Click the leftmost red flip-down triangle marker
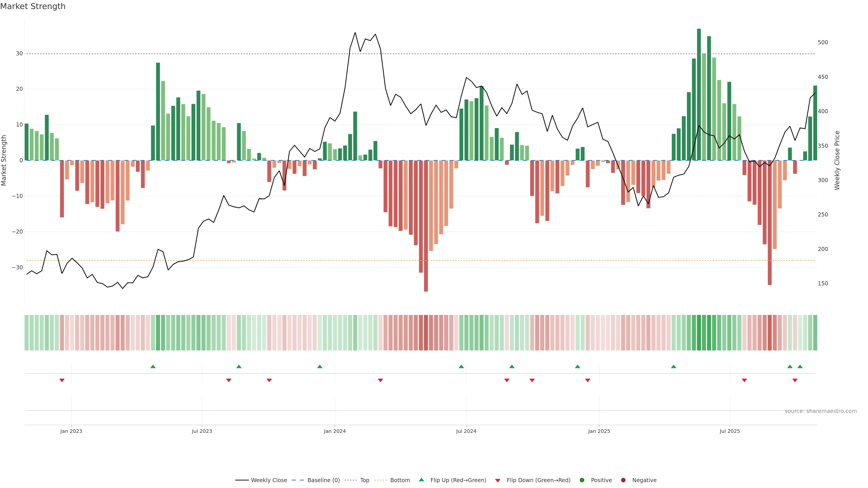The image size is (868, 488). pos(62,380)
